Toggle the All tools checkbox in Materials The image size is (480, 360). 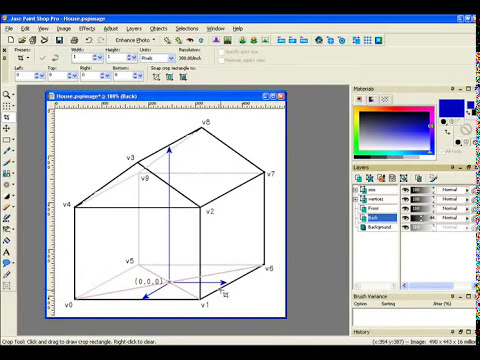442,151
